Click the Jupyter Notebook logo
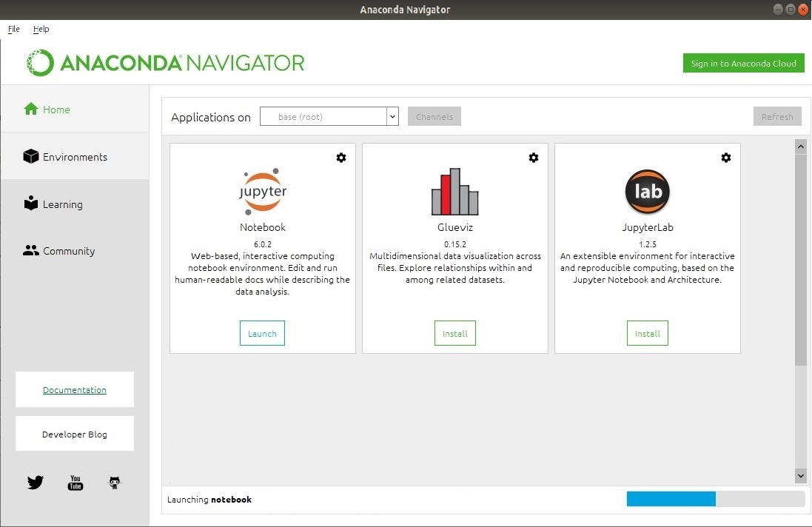 coord(263,192)
